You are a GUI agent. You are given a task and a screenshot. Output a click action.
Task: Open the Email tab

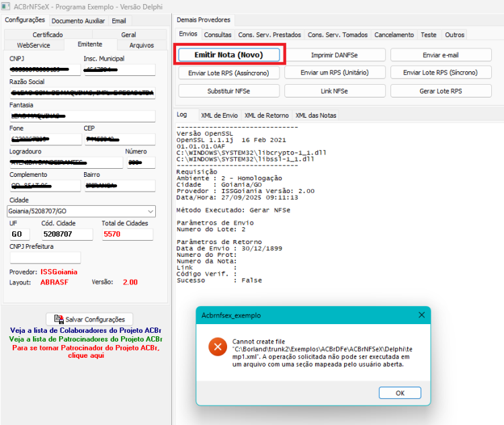118,21
